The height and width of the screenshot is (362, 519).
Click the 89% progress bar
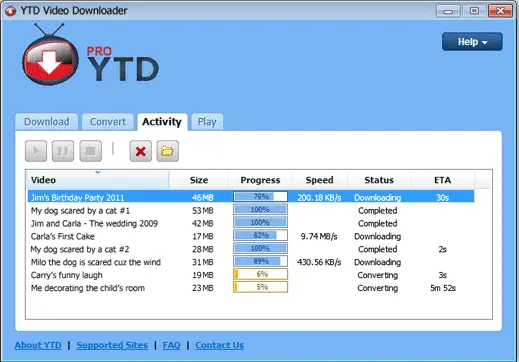pos(260,261)
